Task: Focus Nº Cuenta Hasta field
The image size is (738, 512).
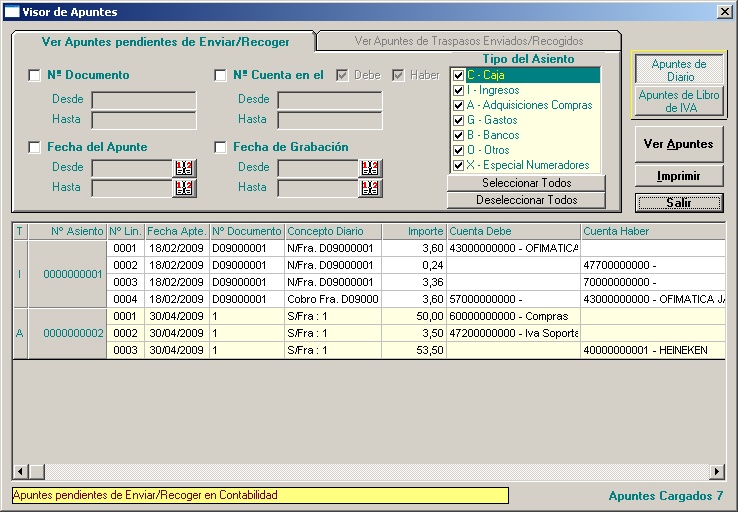Action: point(330,120)
